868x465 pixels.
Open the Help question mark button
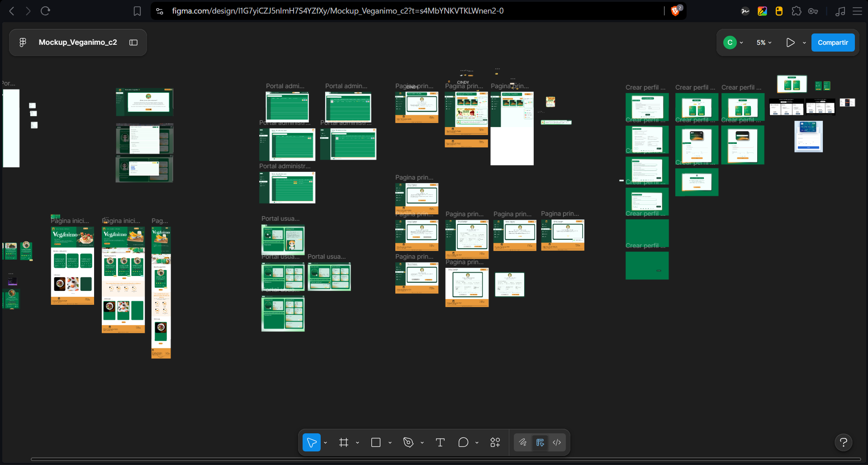tap(844, 442)
